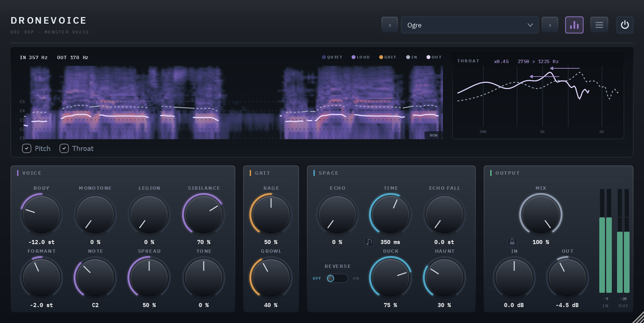Toggle the OUT legend item
Viewport: 644px width, 323px height.
click(x=434, y=57)
